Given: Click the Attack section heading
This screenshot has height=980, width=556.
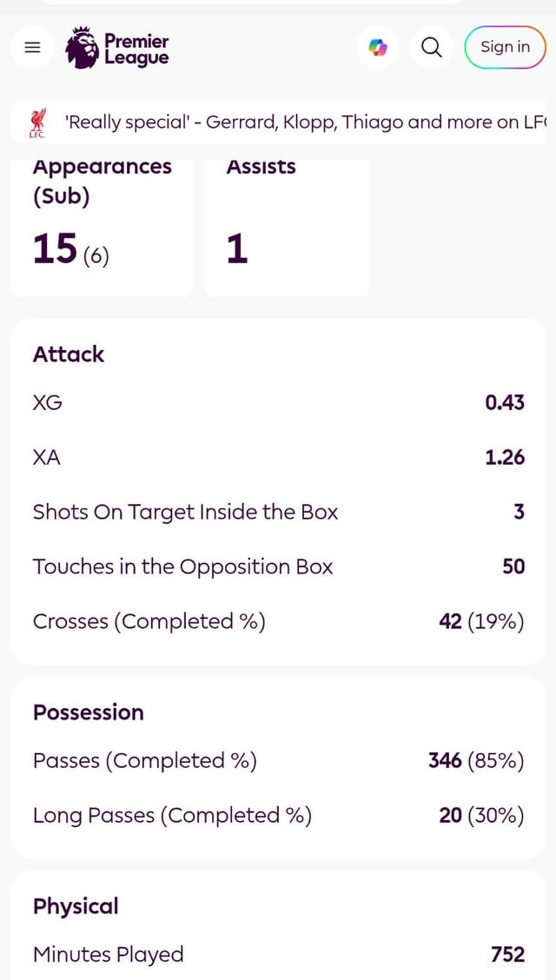Looking at the screenshot, I should click(69, 354).
